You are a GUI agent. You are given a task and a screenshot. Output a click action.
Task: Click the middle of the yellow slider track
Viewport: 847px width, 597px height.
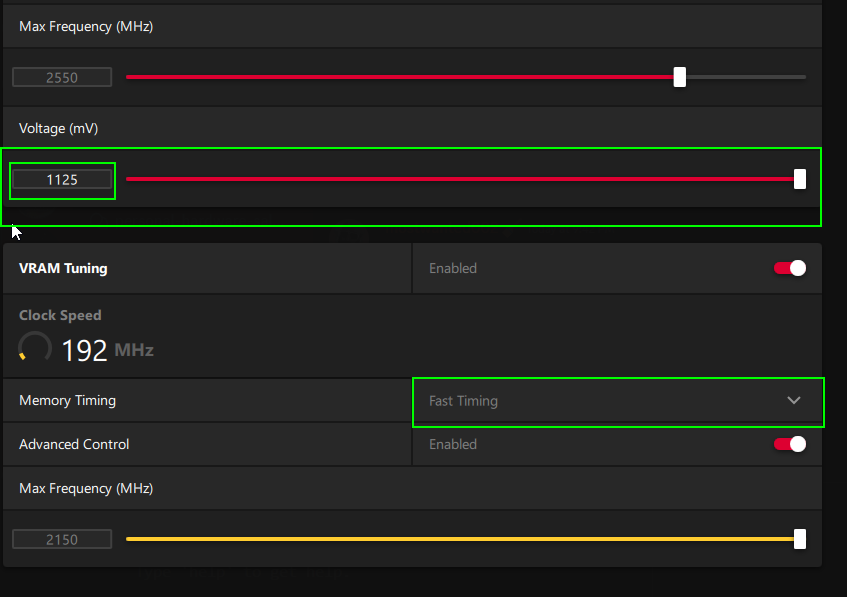pyautogui.click(x=460, y=539)
